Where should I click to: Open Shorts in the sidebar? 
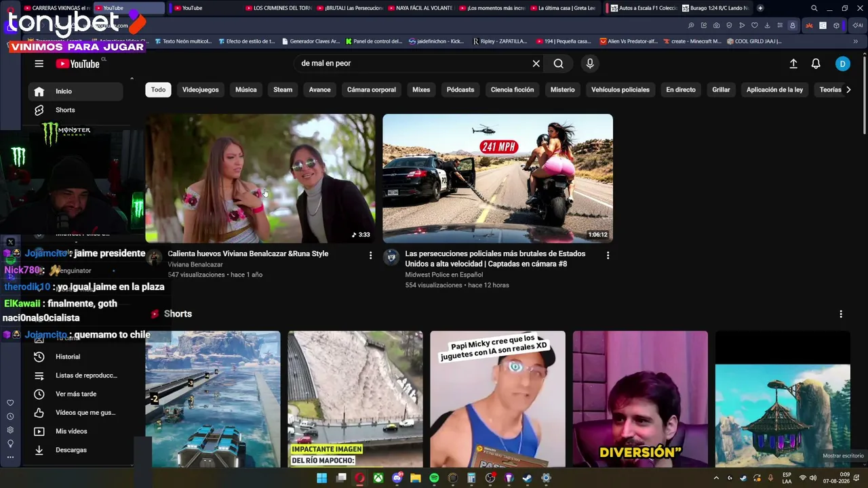(76, 110)
